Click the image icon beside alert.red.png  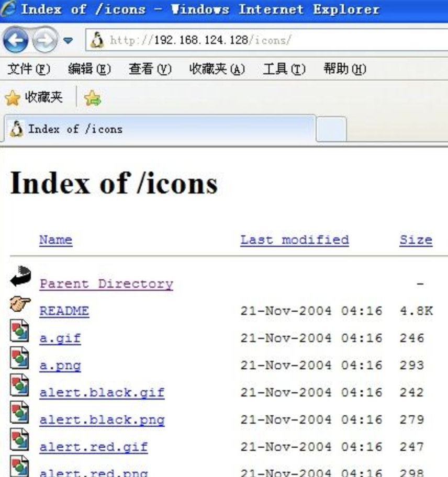[x=19, y=467]
